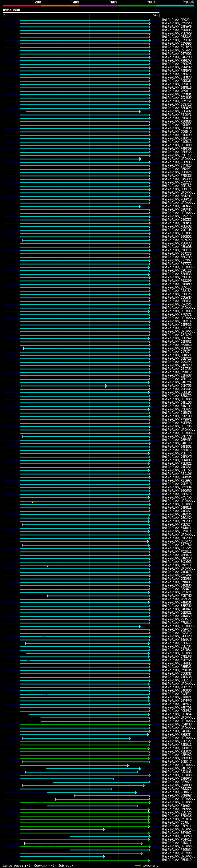Select the UniRef100_C1BG76 label
Image resolution: width=197 pixels, height=868 pixels.
[177, 413]
